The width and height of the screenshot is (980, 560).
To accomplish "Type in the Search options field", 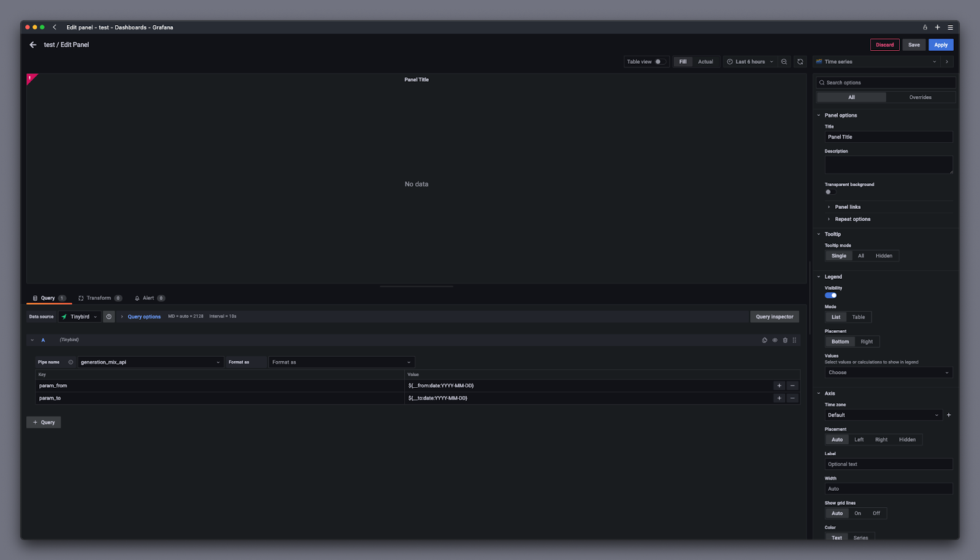I will tap(888, 83).
